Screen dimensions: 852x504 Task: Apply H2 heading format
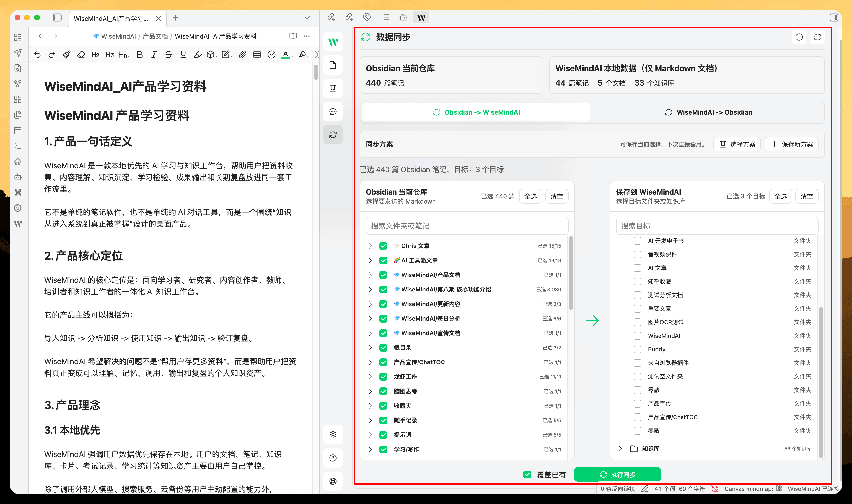pyautogui.click(x=95, y=55)
